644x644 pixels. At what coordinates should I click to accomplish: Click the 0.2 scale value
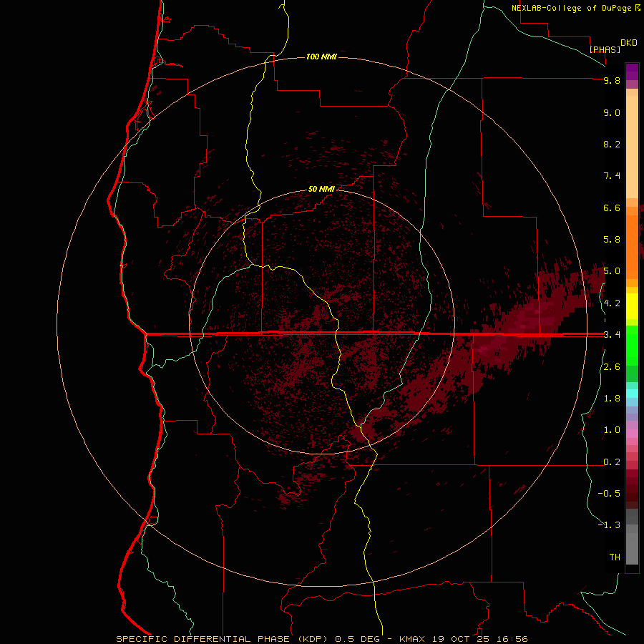[612, 462]
